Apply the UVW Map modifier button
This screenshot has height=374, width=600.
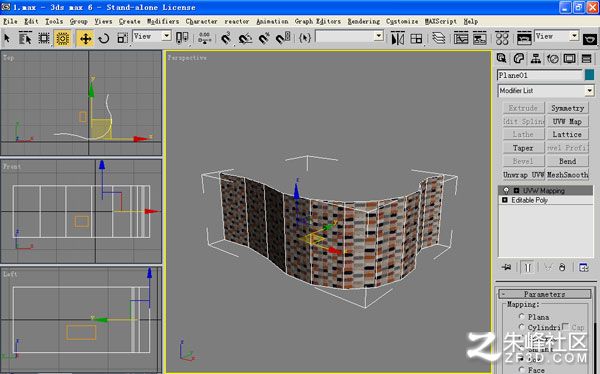(567, 121)
